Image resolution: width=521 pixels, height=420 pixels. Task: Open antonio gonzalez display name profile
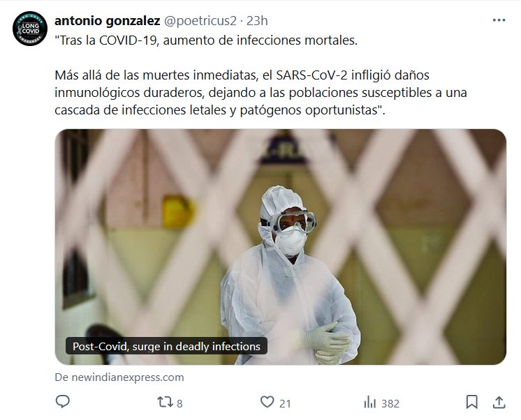coord(108,21)
